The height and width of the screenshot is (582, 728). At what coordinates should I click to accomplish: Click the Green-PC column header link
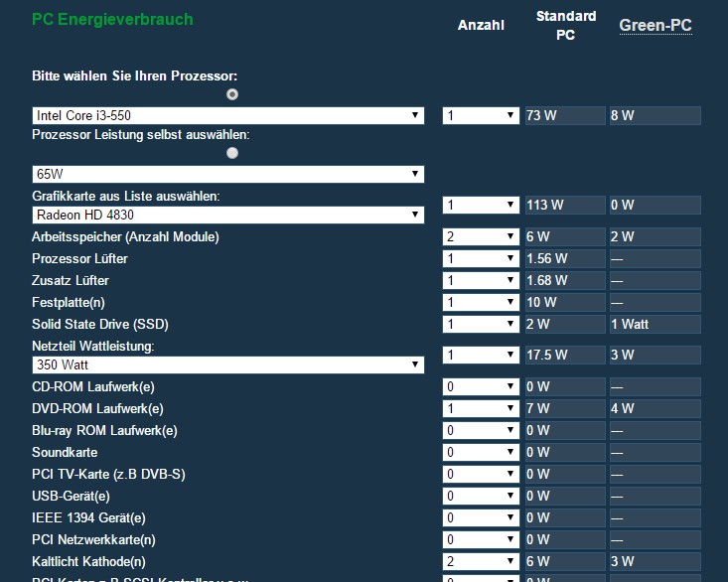tap(655, 26)
